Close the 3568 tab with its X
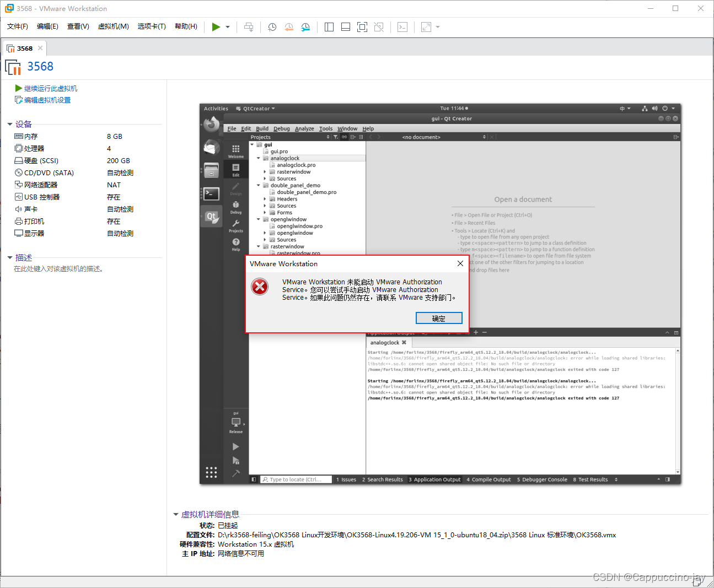The height and width of the screenshot is (588, 714). tap(40, 48)
